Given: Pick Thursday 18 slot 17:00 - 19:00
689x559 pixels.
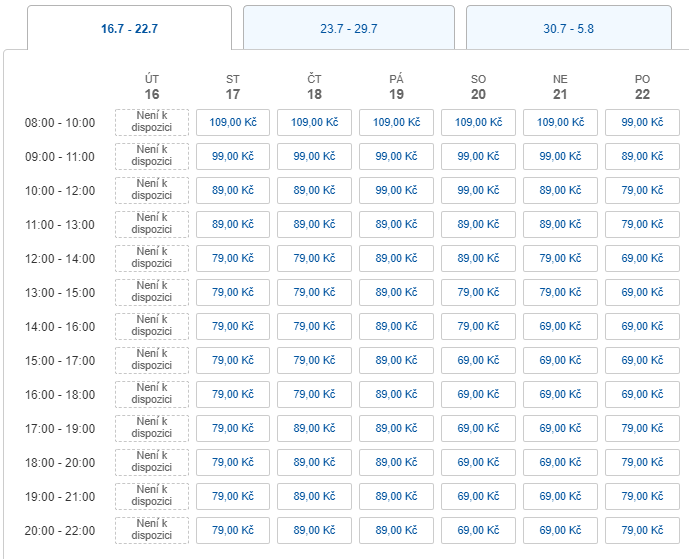Looking at the screenshot, I should click(315, 428).
